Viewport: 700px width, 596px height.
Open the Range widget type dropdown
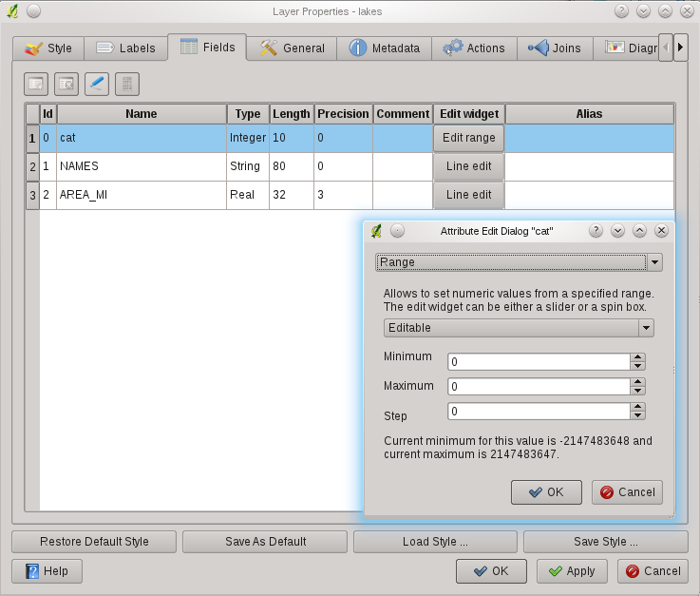click(653, 262)
